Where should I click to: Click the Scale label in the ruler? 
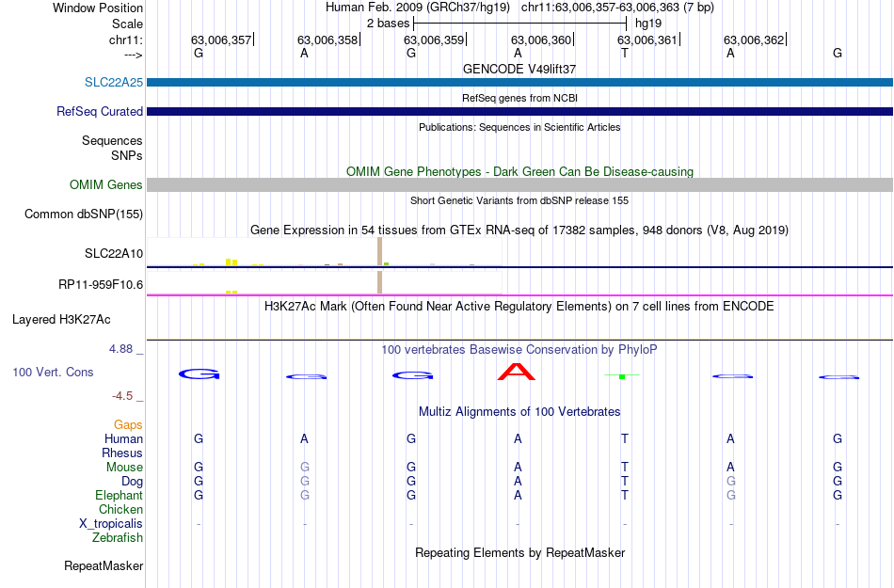pyautogui.click(x=127, y=24)
